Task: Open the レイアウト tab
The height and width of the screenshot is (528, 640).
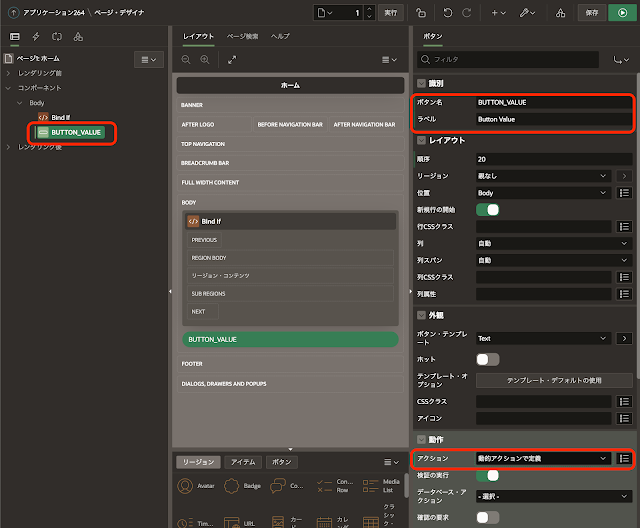Action: click(198, 36)
